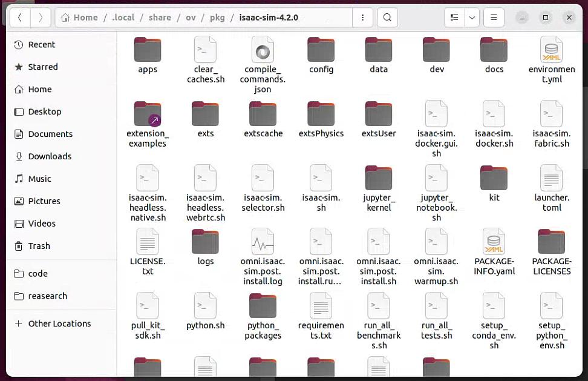Image resolution: width=588 pixels, height=381 pixels.
Task: Select the isaac-sim.sh script
Action: click(x=321, y=188)
